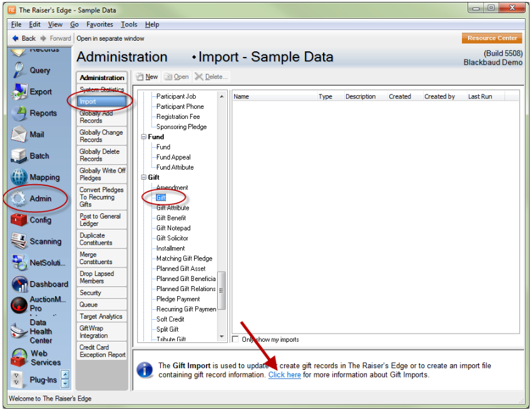532x410 pixels.
Task: Open the NetSolutions icon
Action: (x=19, y=262)
